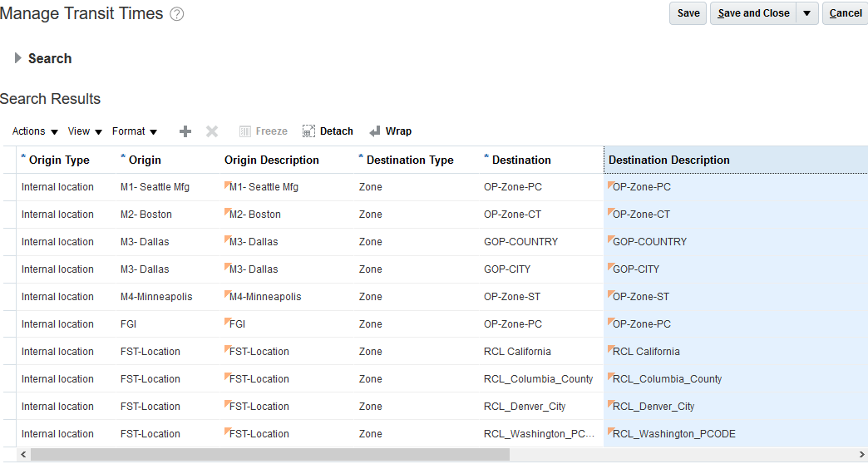Screen dimensions: 868x464
Task: Click the add row plus icon
Action: (185, 131)
